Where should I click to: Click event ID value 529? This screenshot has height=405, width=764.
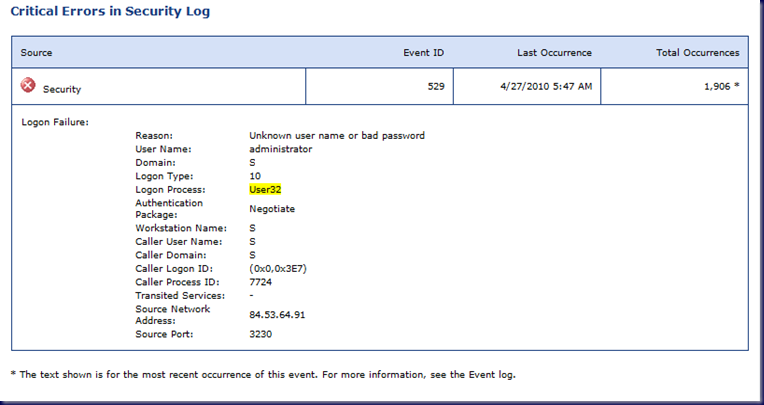point(436,86)
